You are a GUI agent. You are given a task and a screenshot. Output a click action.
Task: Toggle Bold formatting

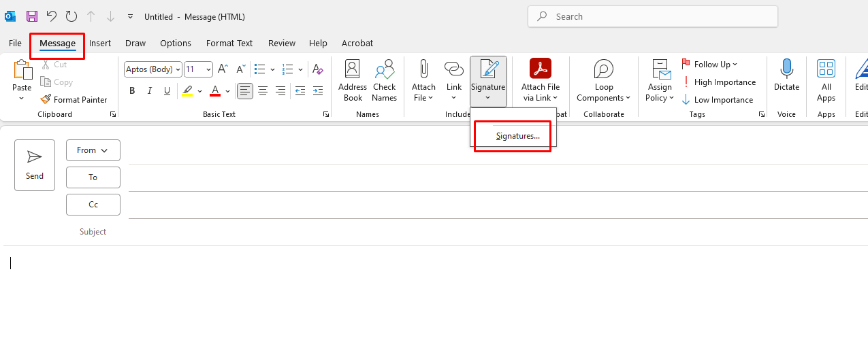click(x=132, y=90)
